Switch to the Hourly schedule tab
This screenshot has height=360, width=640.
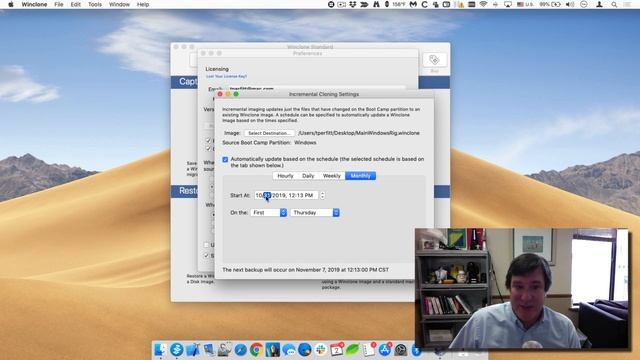pyautogui.click(x=285, y=176)
